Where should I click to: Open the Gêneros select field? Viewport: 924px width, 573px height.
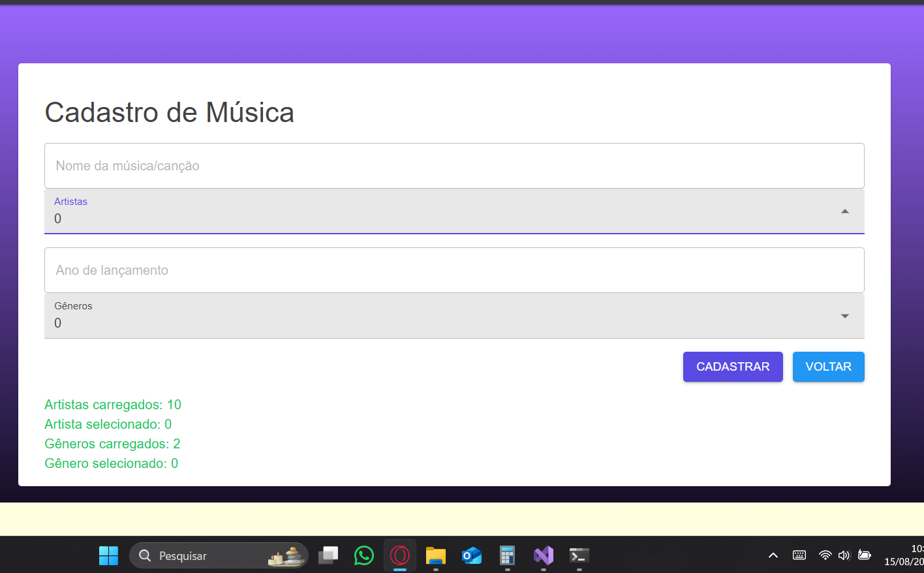click(454, 316)
